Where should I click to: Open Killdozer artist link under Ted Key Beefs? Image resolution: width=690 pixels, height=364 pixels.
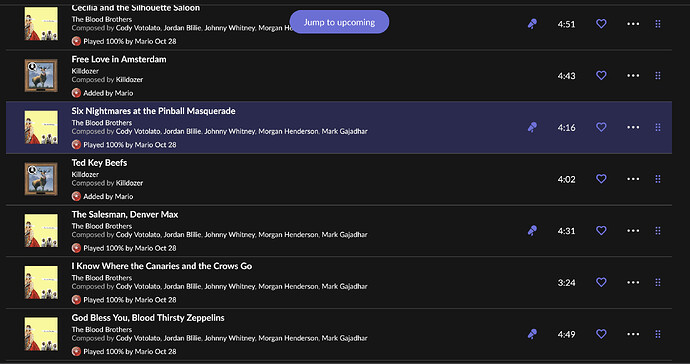coord(85,174)
